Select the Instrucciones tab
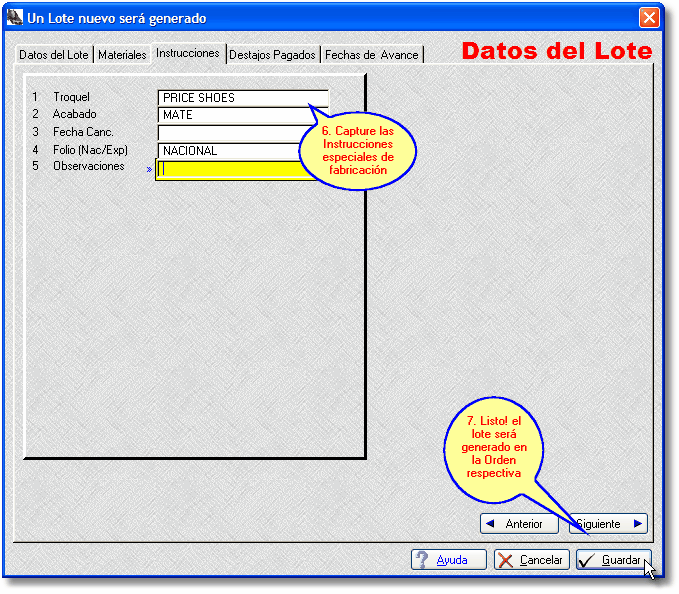679x594 pixels. (188, 53)
